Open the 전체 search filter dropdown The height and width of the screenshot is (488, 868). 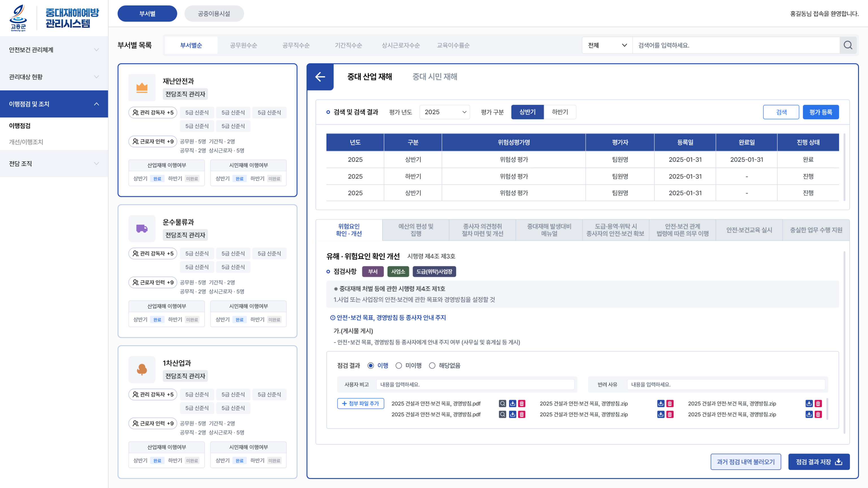pos(607,45)
